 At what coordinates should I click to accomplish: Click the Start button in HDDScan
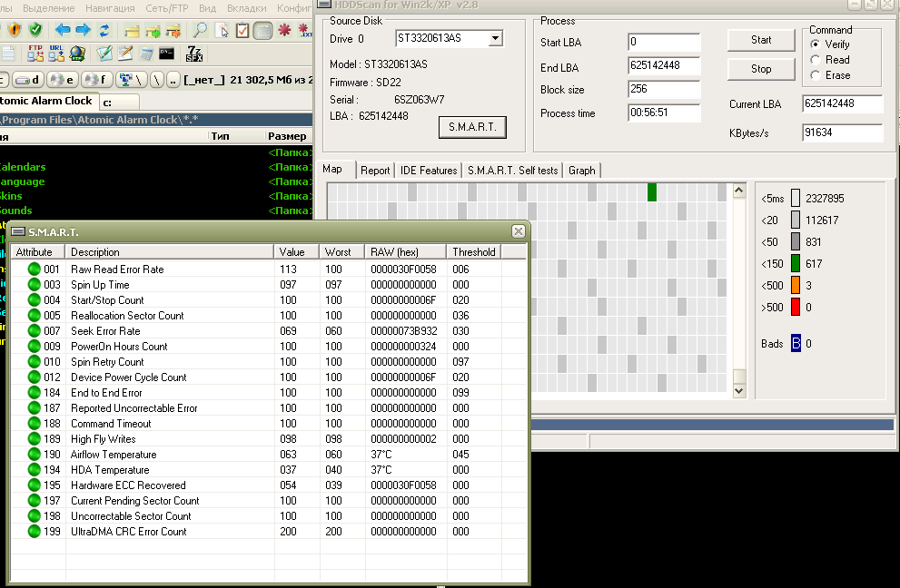(761, 40)
